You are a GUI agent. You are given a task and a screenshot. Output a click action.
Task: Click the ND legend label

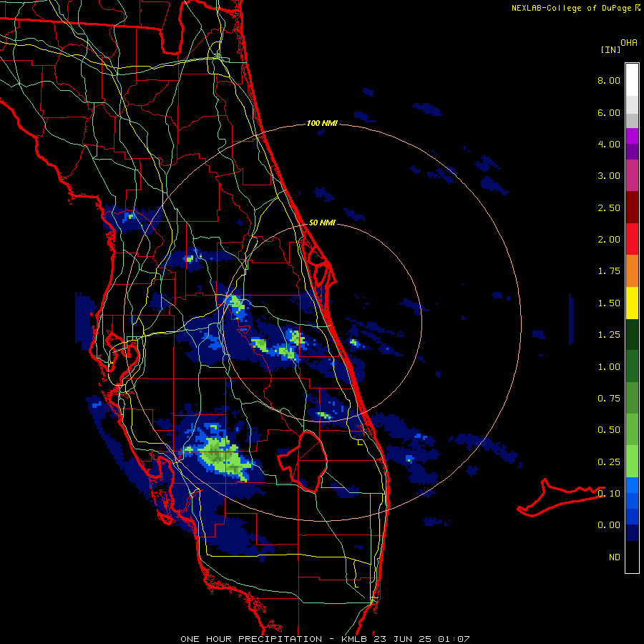(x=615, y=557)
